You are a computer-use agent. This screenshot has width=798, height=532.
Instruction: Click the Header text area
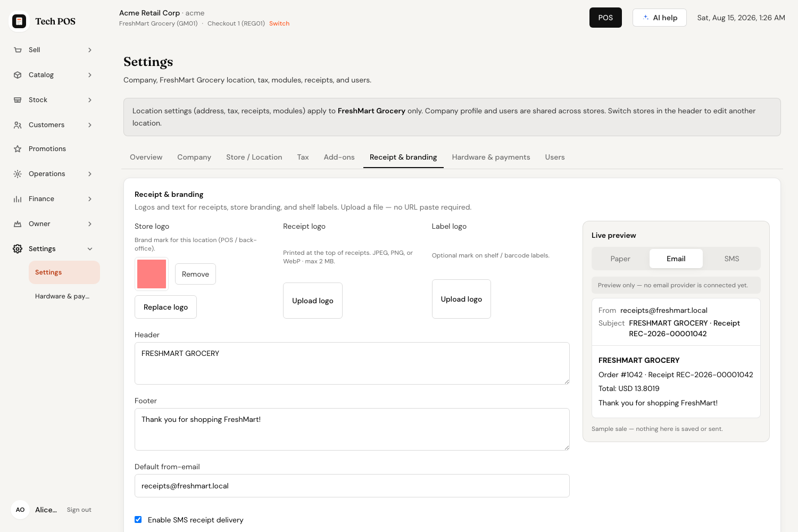[x=352, y=363]
